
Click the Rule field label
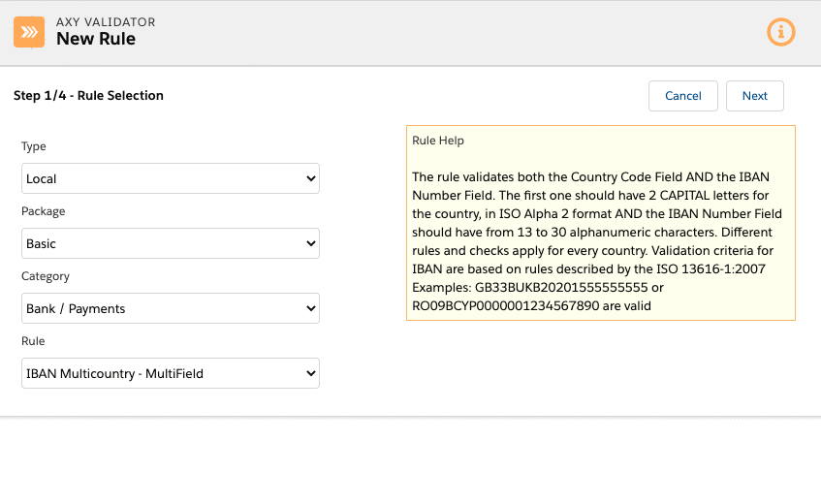coord(33,341)
